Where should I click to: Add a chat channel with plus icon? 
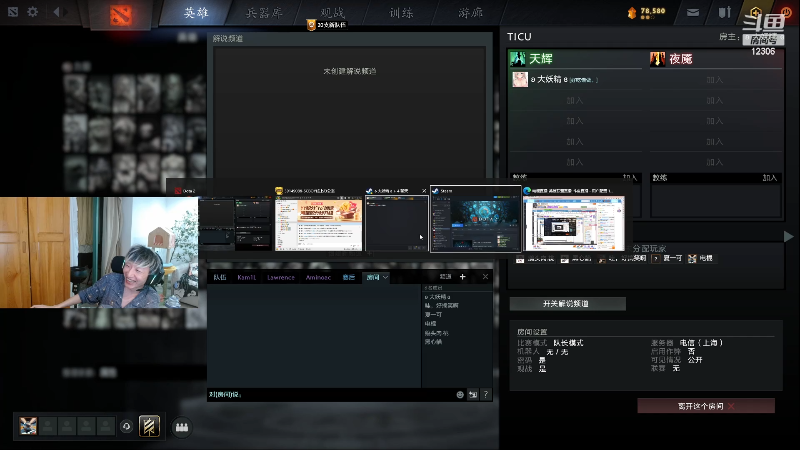pyautogui.click(x=463, y=277)
